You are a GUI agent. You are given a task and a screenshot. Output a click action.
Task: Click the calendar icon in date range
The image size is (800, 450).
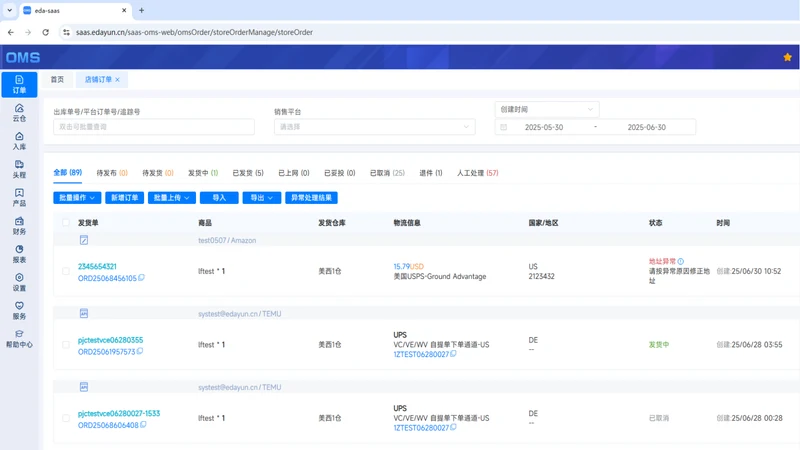tap(504, 127)
